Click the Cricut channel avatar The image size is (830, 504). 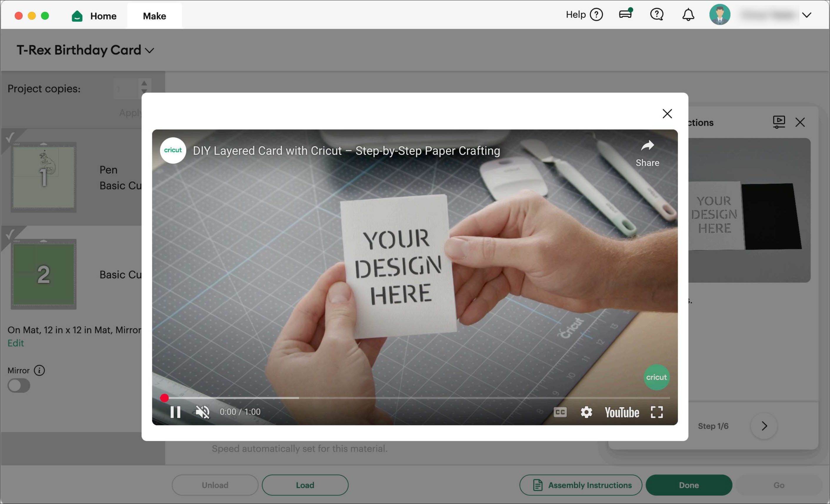coord(173,150)
